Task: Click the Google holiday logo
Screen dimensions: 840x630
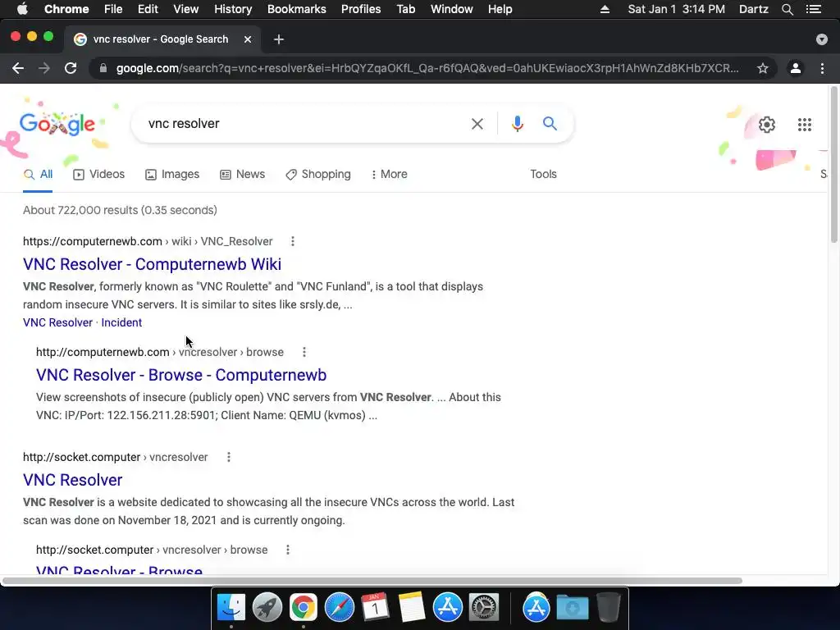Action: coord(57,125)
